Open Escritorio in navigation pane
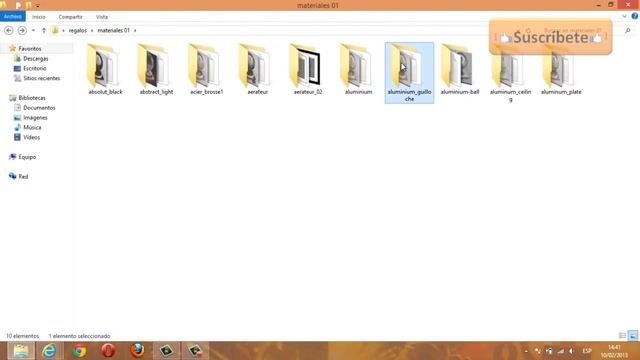 [x=34, y=68]
